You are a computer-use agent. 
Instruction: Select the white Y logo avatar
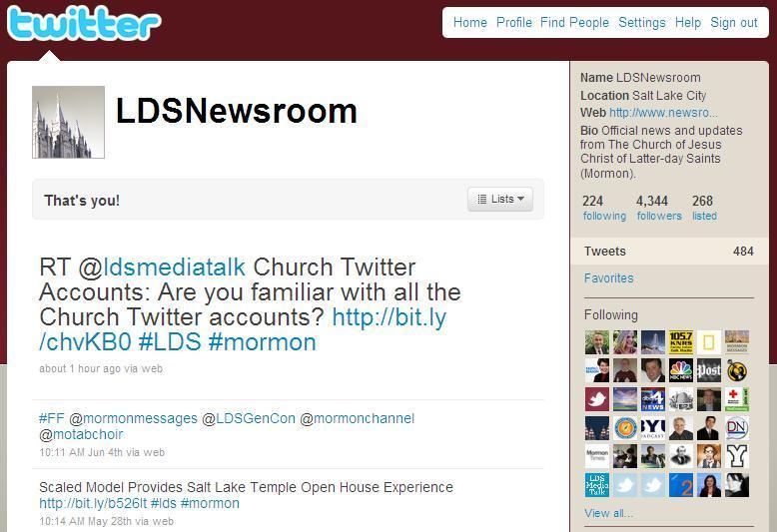click(x=737, y=456)
